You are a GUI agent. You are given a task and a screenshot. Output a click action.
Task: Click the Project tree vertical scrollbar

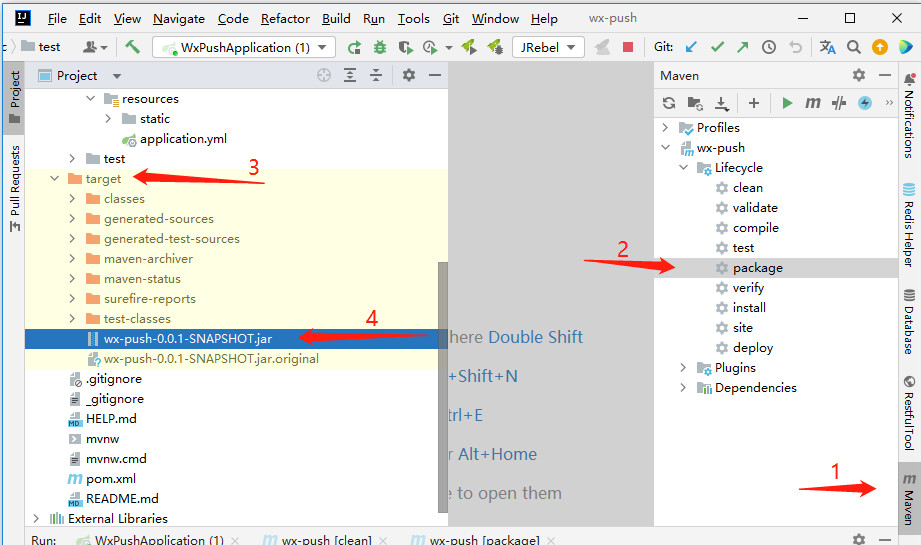(x=443, y=388)
